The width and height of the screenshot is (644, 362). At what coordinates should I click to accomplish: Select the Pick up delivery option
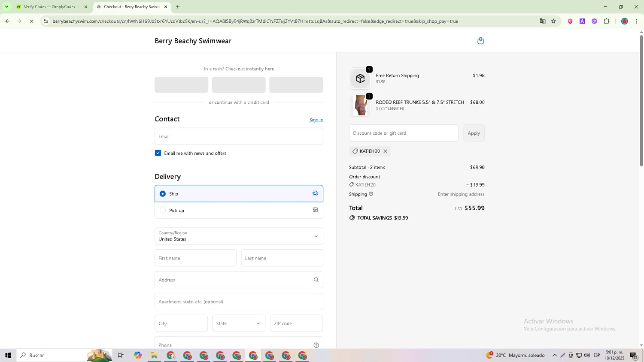coord(239,210)
